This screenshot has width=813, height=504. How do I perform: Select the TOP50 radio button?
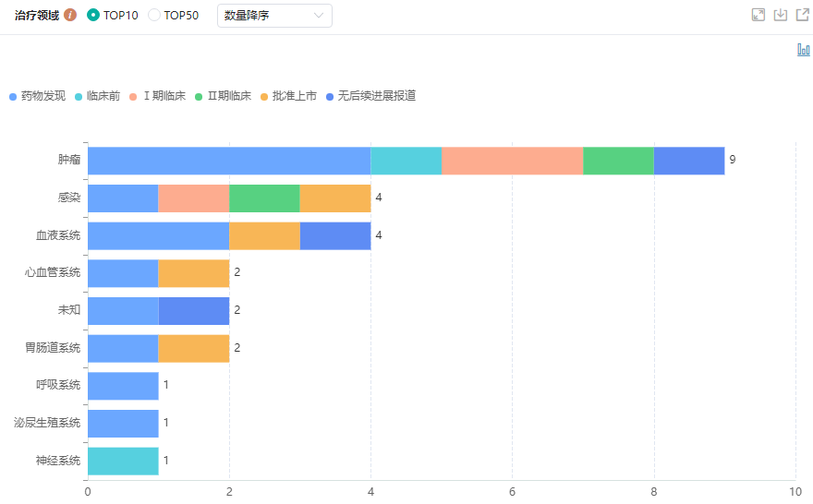(154, 15)
